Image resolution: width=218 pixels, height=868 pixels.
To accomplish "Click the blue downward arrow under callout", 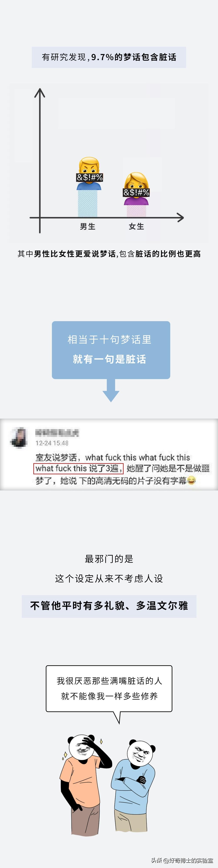I will [x=111, y=390].
